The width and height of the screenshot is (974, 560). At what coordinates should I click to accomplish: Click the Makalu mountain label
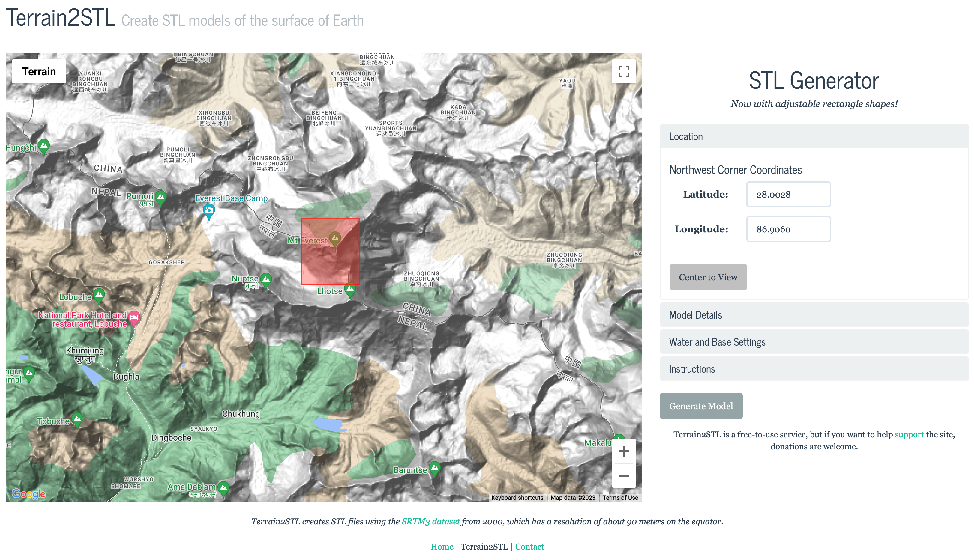(597, 442)
